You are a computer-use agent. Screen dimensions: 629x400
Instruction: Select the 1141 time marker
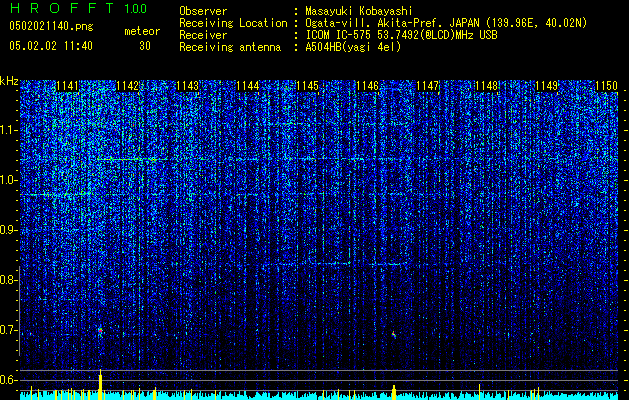tap(67, 86)
